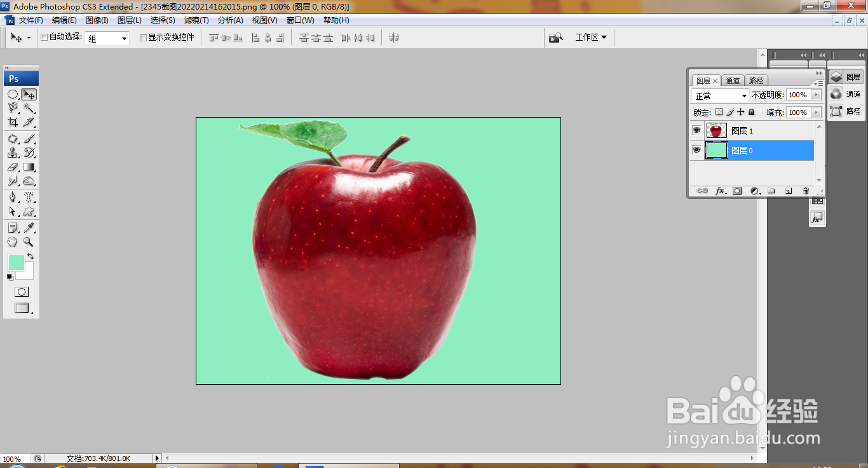Select the Eyedropper tool
Viewport: 868px width, 468px height.
[29, 228]
